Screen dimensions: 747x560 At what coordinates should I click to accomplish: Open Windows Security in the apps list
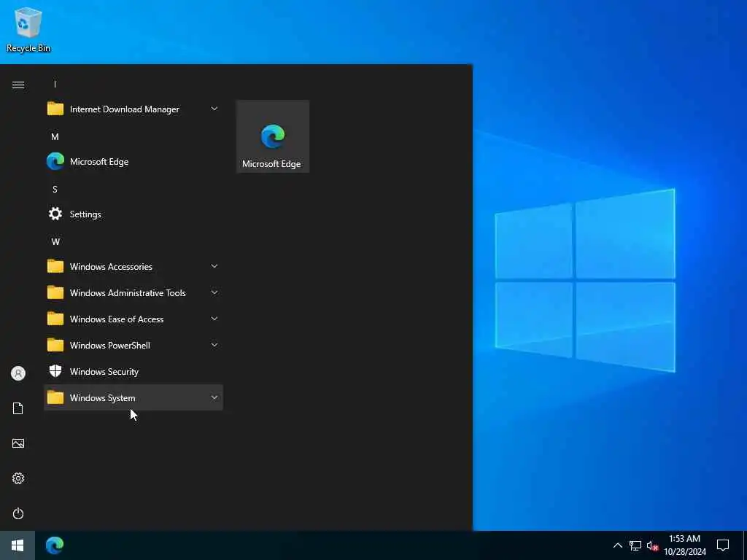click(133, 371)
